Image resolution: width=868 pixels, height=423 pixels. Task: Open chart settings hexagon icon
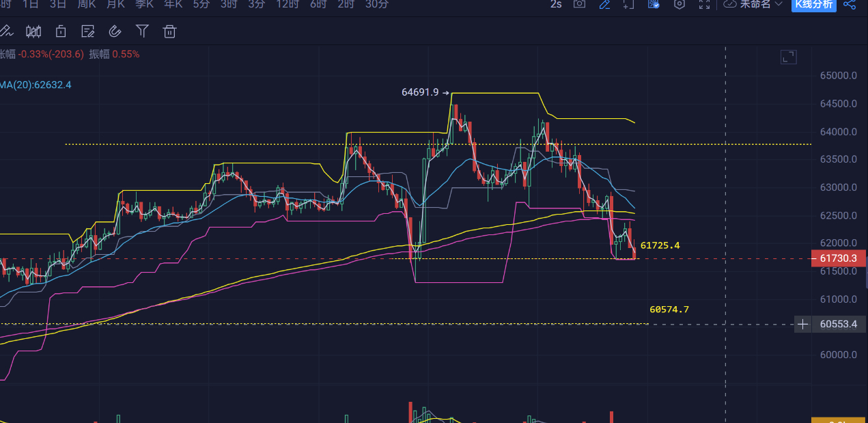(x=679, y=4)
